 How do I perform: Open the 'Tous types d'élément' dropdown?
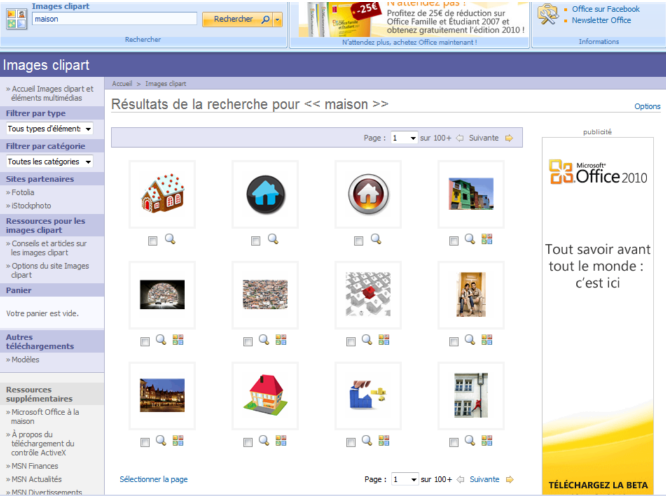point(49,129)
